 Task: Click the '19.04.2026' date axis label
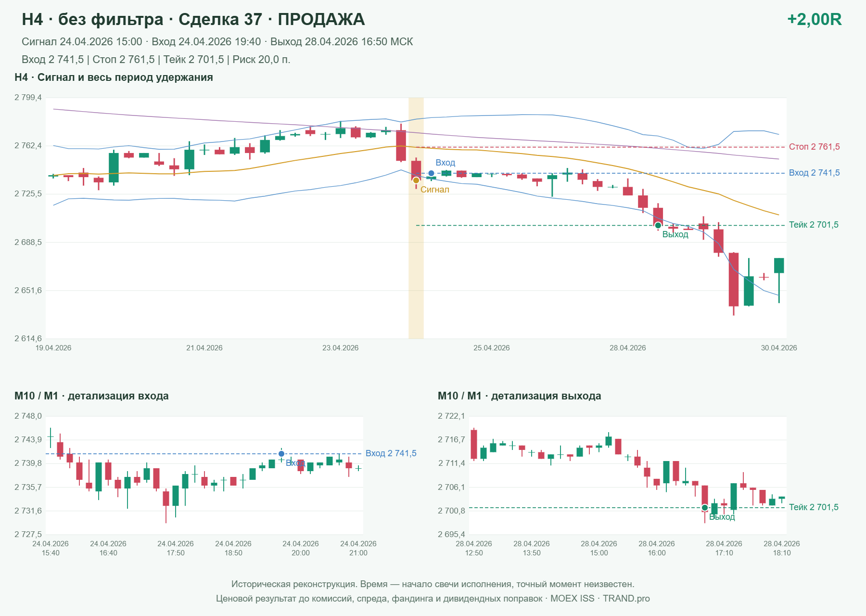(x=53, y=348)
